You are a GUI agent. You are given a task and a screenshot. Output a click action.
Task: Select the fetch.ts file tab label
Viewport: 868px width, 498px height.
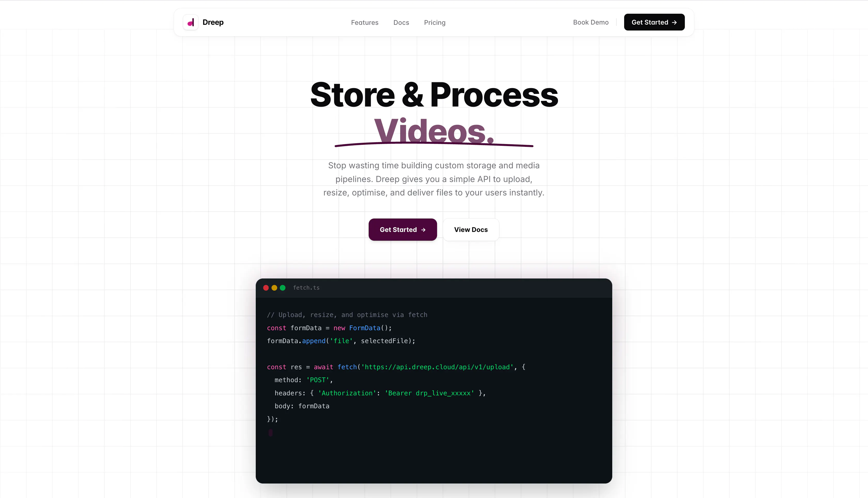(x=306, y=288)
